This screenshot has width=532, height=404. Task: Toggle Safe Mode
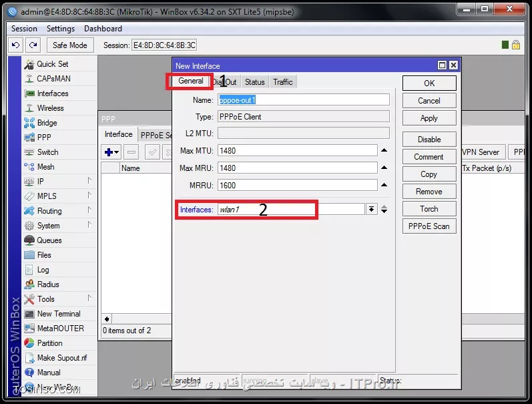click(x=69, y=45)
